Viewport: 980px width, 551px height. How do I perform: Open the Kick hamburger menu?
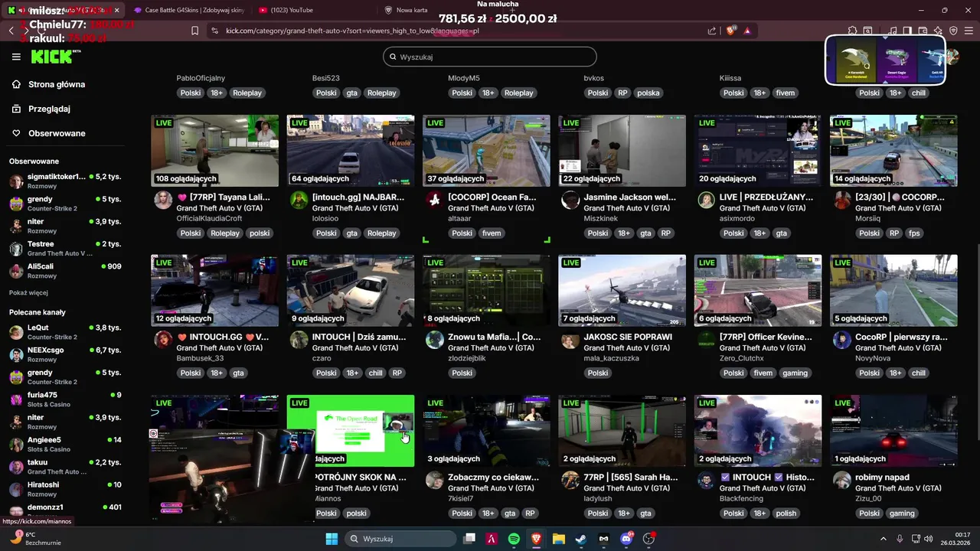(16, 57)
